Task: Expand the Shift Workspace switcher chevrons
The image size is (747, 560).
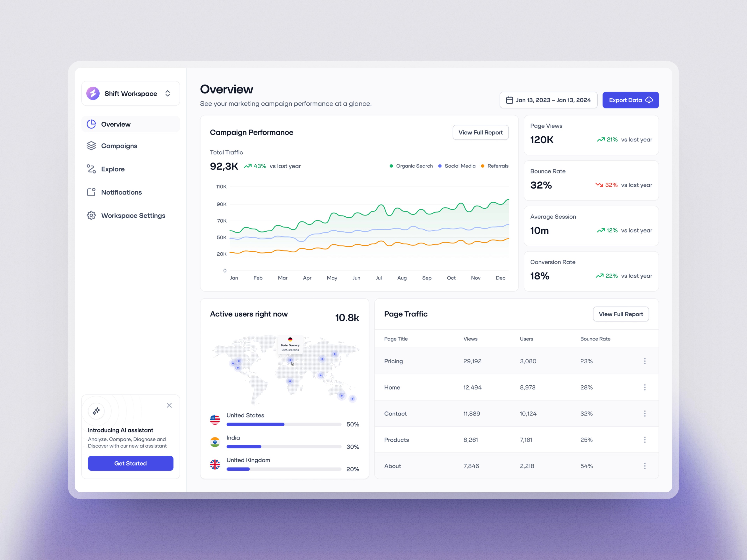Action: coord(167,94)
